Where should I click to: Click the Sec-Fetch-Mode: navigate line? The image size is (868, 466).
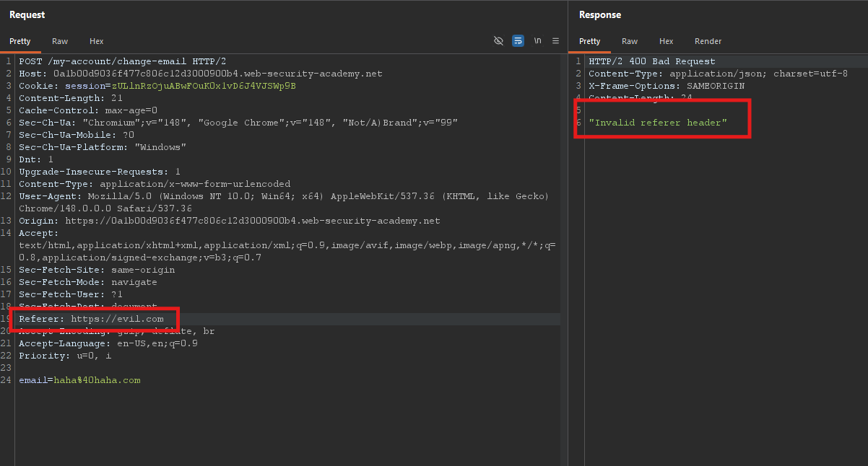[x=88, y=282]
